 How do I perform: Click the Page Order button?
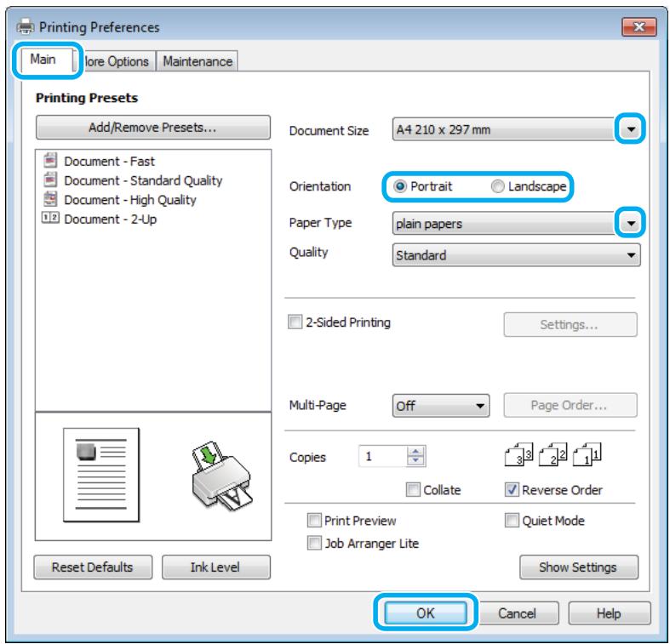click(570, 405)
